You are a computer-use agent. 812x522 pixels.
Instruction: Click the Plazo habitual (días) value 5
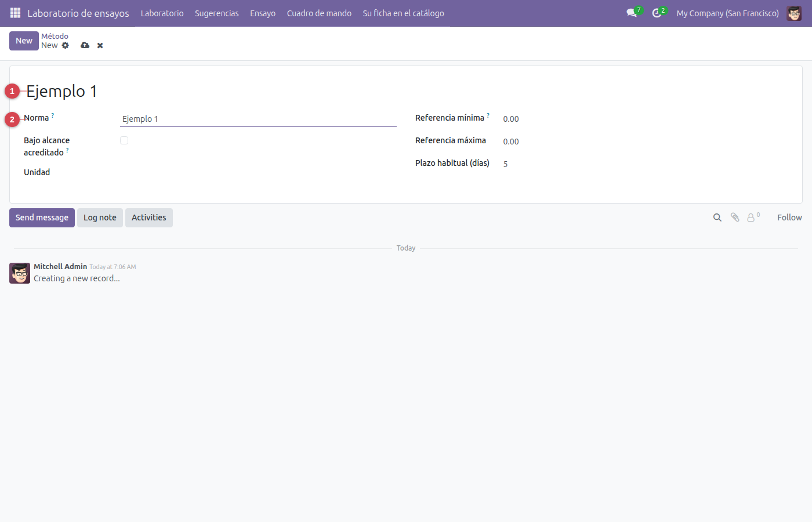tap(505, 164)
